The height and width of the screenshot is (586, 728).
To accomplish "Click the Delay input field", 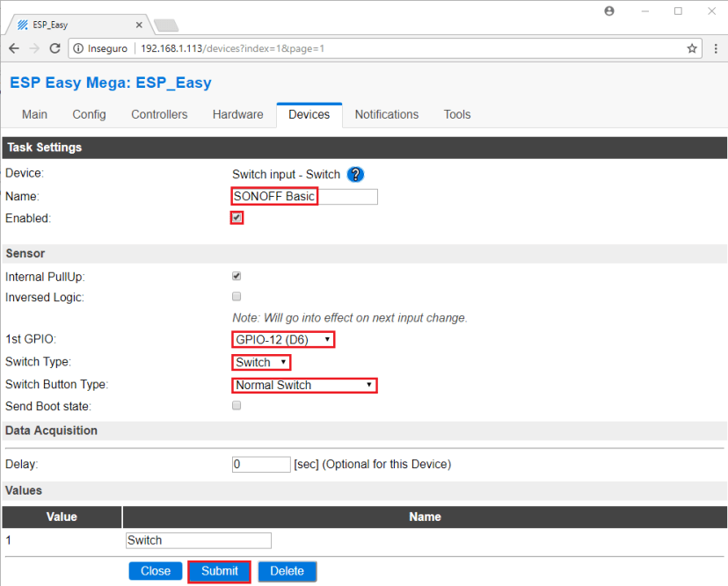I will click(261, 464).
